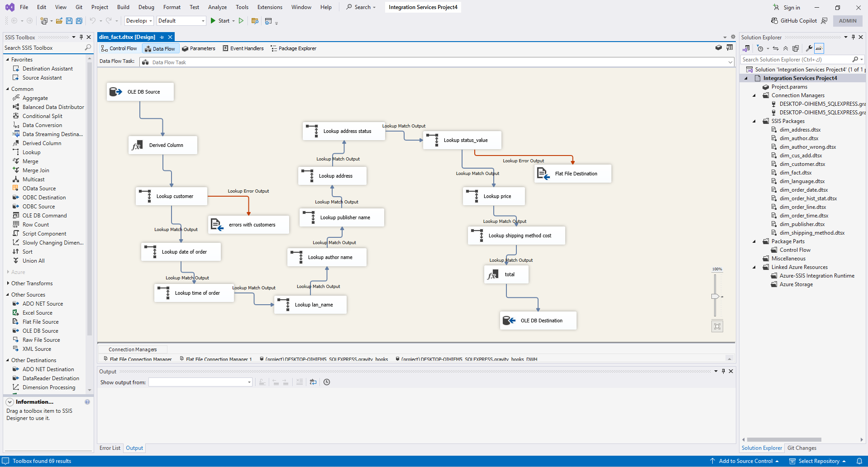
Task: Select the errors with customers destination
Action: [x=248, y=225]
